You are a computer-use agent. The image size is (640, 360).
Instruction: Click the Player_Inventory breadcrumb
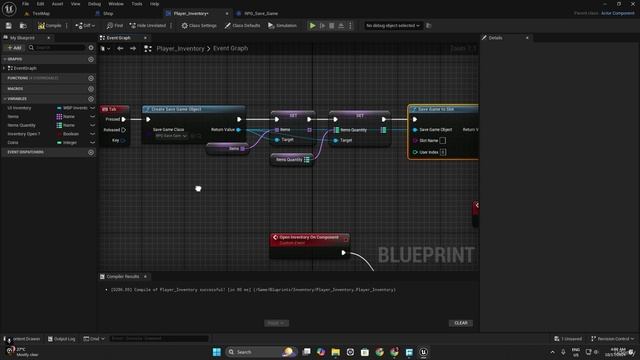pos(180,49)
